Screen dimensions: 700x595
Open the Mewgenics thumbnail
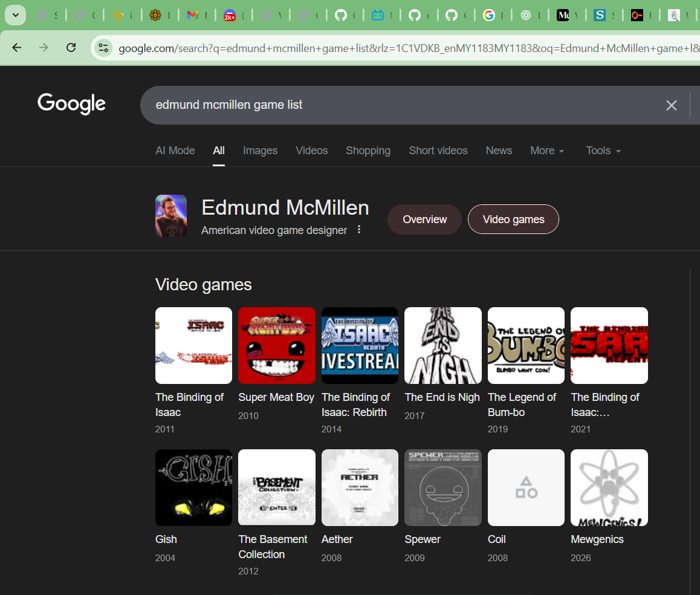pos(609,487)
